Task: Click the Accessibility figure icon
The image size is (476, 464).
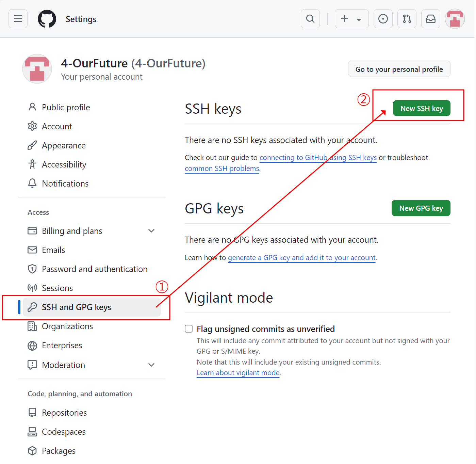Action: point(32,164)
